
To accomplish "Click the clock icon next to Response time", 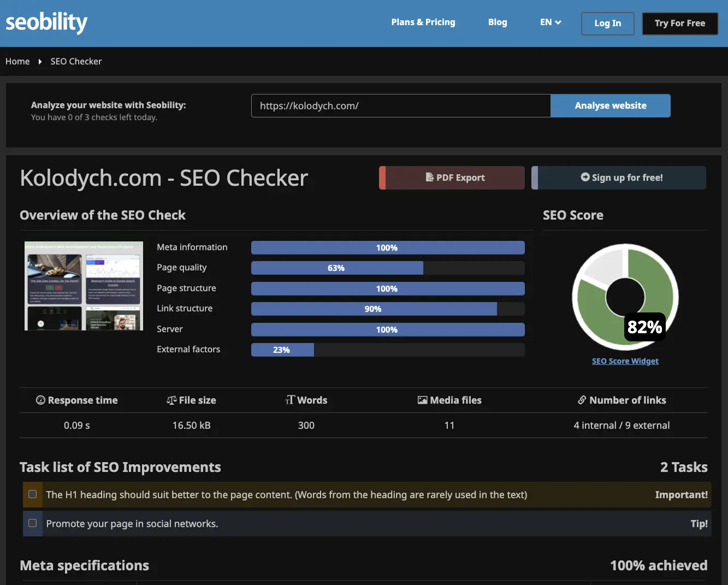I will (40, 400).
